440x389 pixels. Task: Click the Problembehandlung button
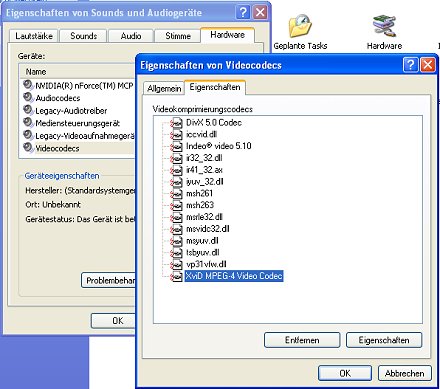coord(109,280)
